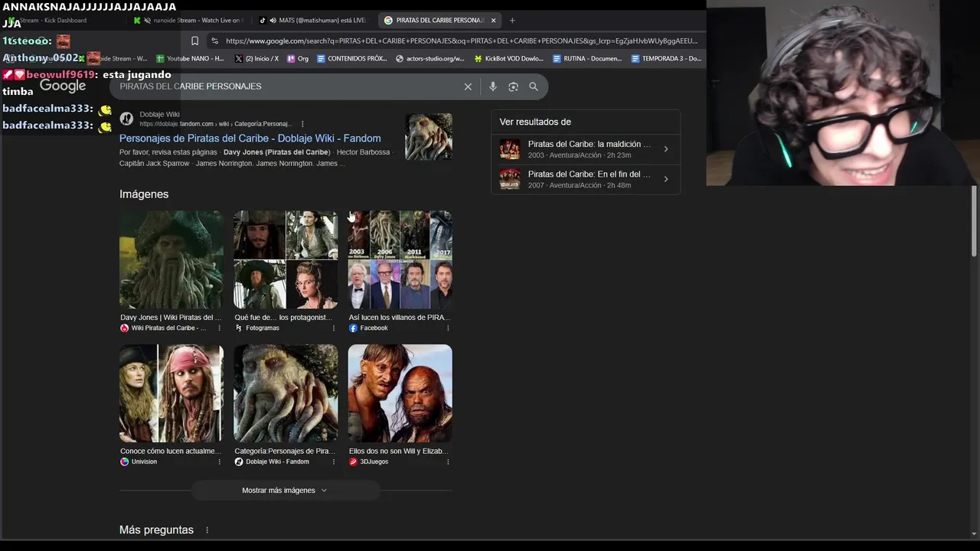The width and height of the screenshot is (980, 551).
Task: Open Piratas del Caribe: la maldición movie result
Action: tap(586, 149)
